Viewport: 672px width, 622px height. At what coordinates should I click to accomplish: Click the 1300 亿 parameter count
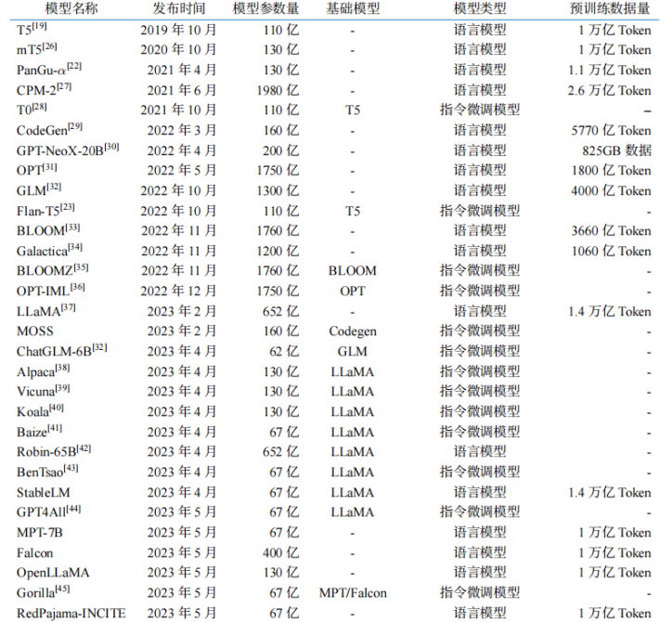(x=278, y=190)
